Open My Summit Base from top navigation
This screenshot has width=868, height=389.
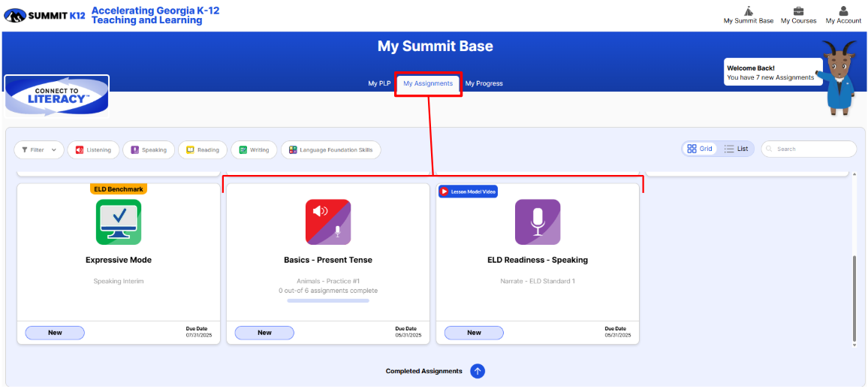pyautogui.click(x=749, y=15)
